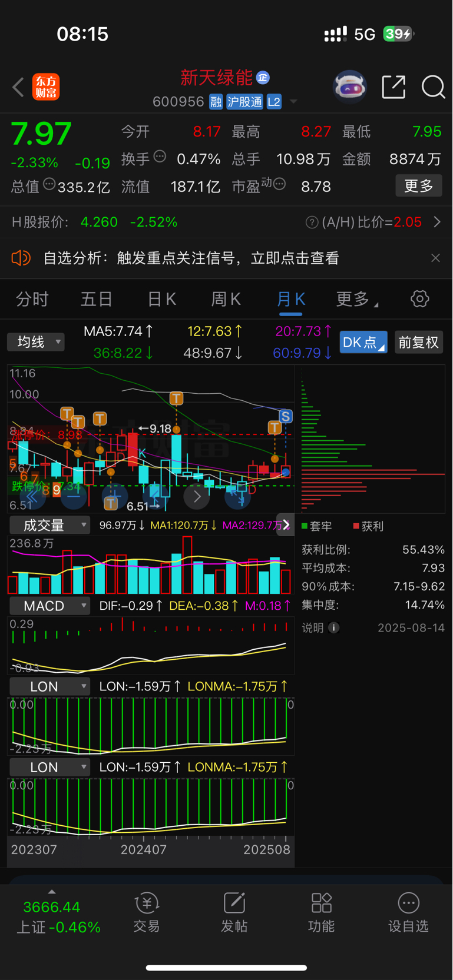Tap the MACD chart area

[x=150, y=645]
